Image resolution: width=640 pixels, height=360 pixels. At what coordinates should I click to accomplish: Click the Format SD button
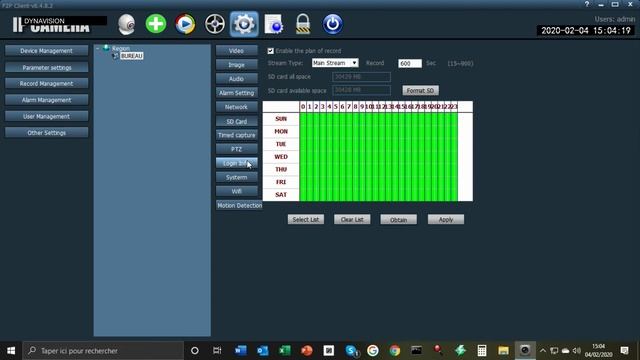[x=420, y=90]
